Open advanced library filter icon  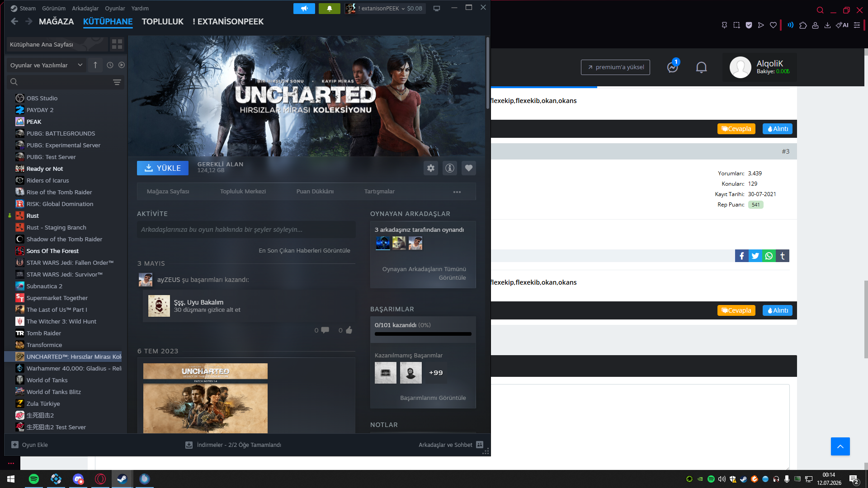tap(117, 82)
